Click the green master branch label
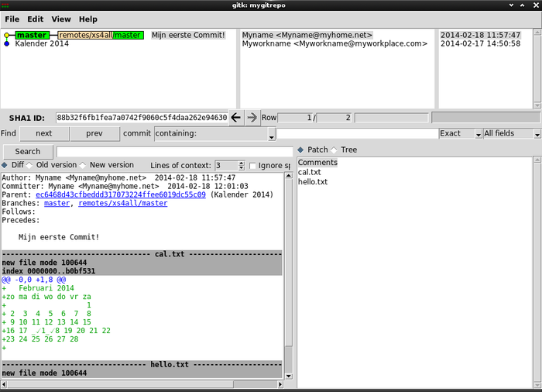The width and height of the screenshot is (542, 392). [31, 35]
